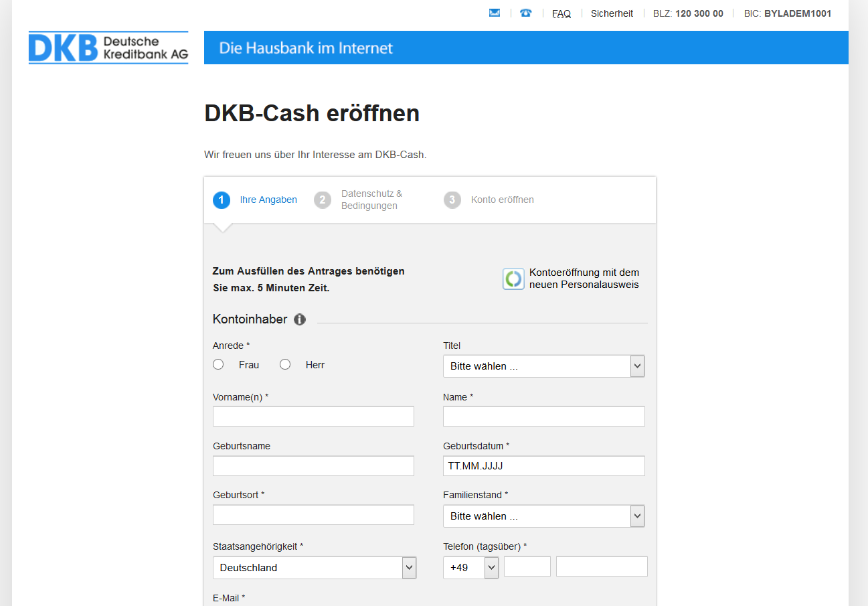
Task: Click the Telefon (tagsüber) label
Action: click(485, 546)
